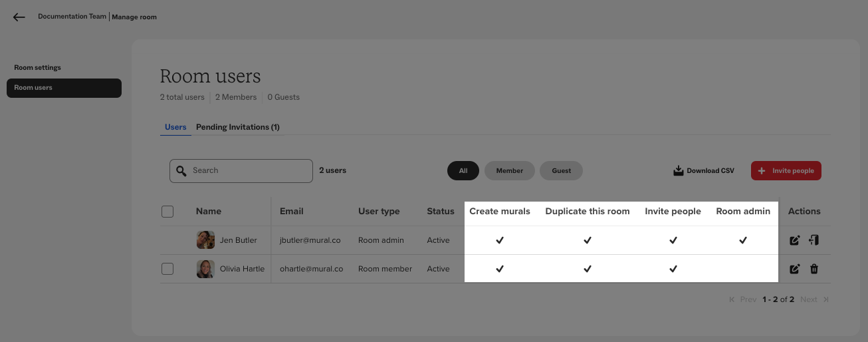Click leave room icon for Jen Butler
Image resolution: width=868 pixels, height=342 pixels.
[814, 240]
